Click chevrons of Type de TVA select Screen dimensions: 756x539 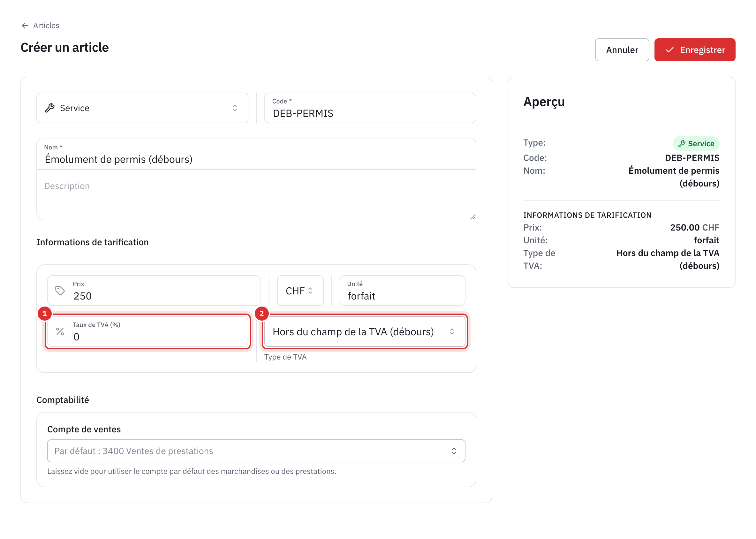(452, 331)
